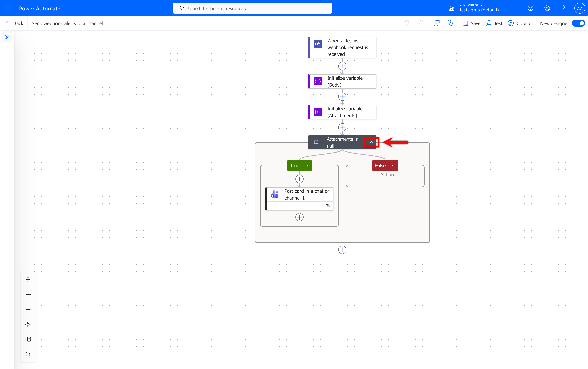
Task: Open the Copilot pane
Action: [x=519, y=23]
